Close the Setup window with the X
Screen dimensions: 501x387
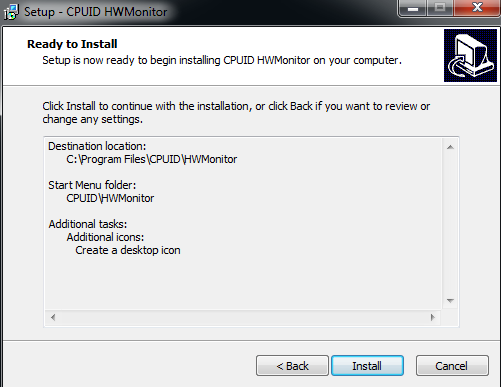point(477,8)
